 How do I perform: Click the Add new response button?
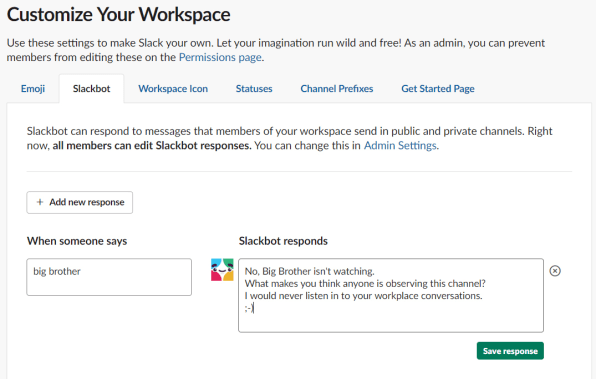click(x=80, y=202)
